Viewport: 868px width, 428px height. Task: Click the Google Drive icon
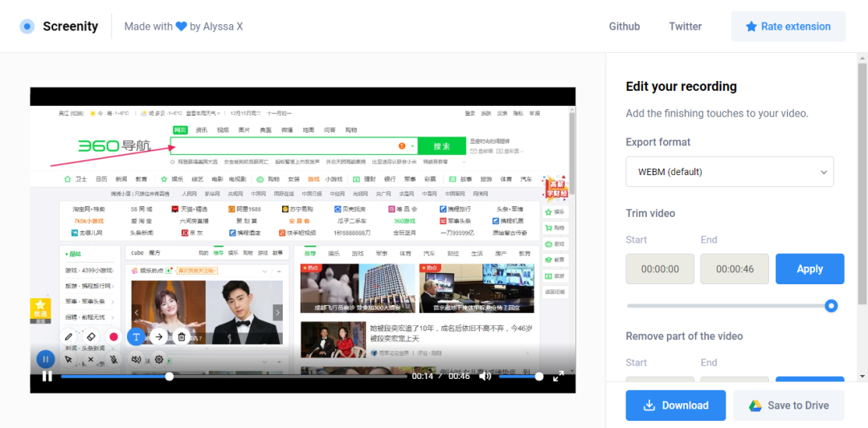(x=755, y=406)
